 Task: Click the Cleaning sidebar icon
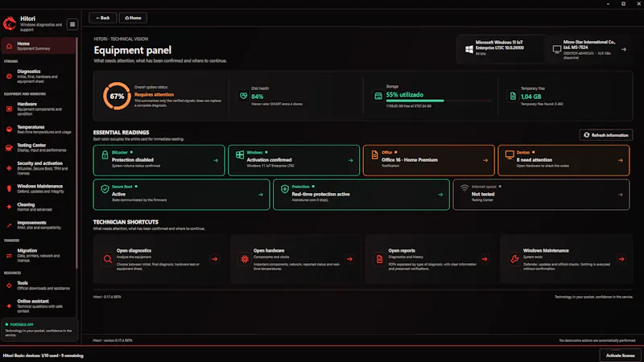pyautogui.click(x=9, y=207)
